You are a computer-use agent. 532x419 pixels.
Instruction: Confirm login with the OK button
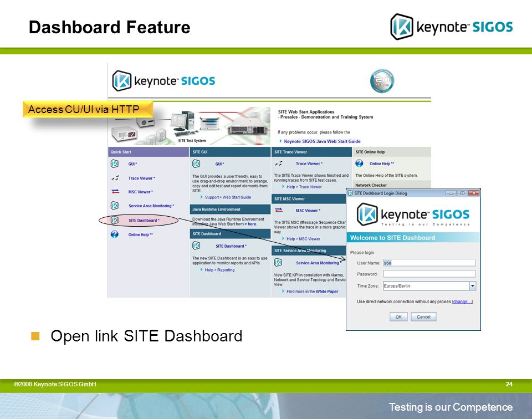[398, 317]
